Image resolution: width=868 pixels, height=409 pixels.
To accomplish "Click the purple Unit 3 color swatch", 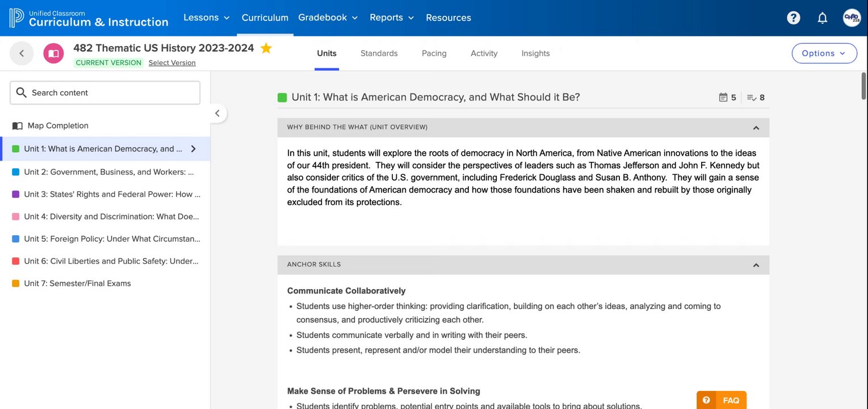I will click(16, 194).
